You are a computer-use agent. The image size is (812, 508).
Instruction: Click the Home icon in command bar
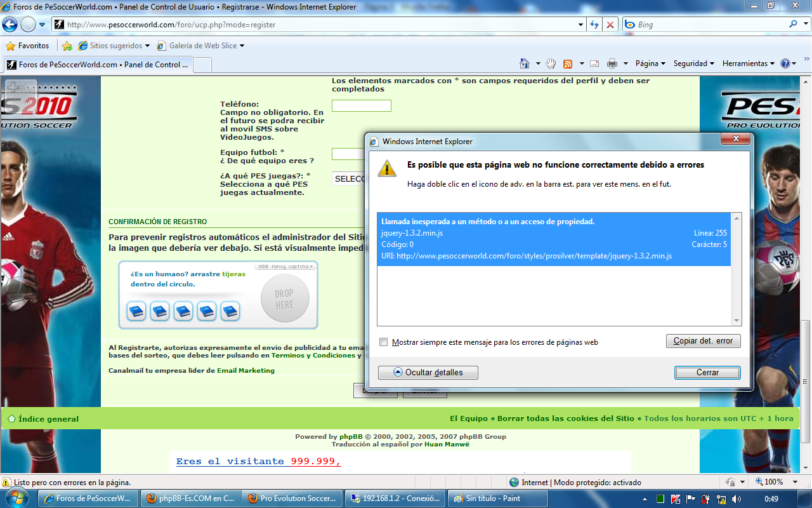pos(525,63)
